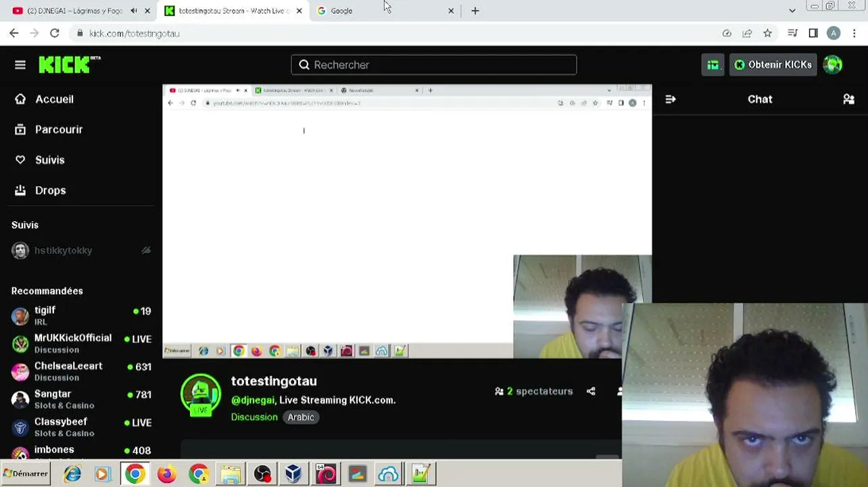
Task: Open the file explorer folder taskbar icon
Action: click(231, 474)
